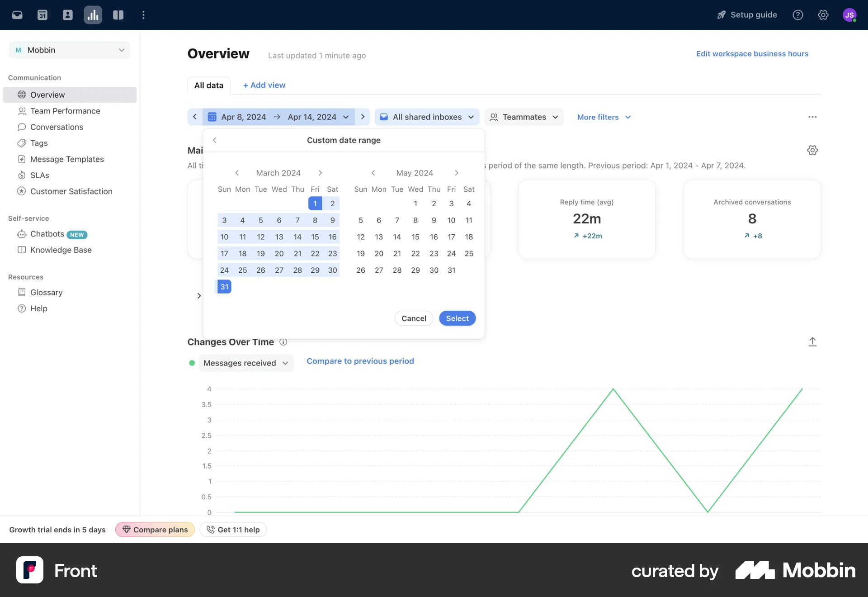Switch to the All data tab
The image size is (868, 597).
tap(208, 85)
